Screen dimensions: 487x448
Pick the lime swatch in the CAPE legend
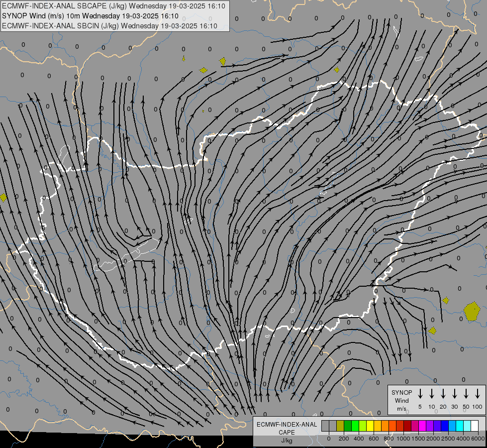pos(363,426)
